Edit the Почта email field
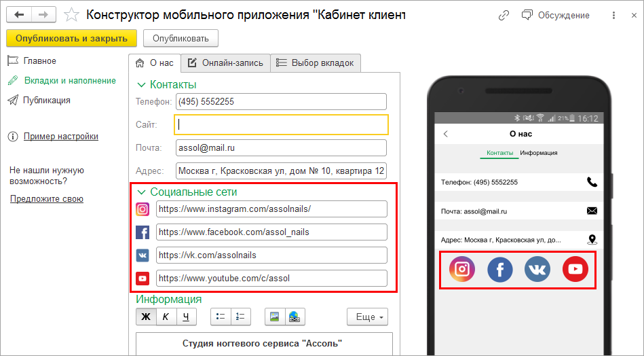 281,147
